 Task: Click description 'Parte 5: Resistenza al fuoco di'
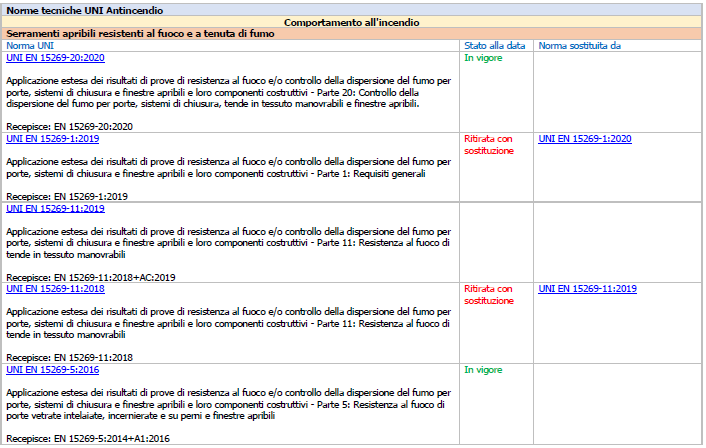[x=229, y=404]
